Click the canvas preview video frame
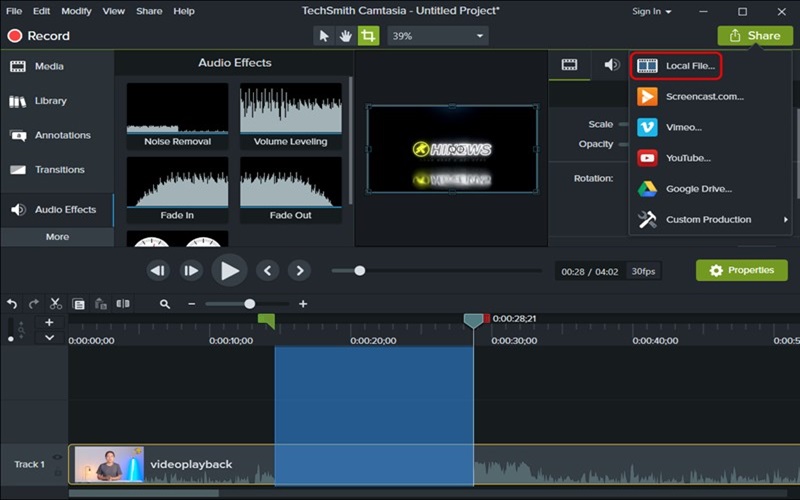The width and height of the screenshot is (800, 500). 452,149
